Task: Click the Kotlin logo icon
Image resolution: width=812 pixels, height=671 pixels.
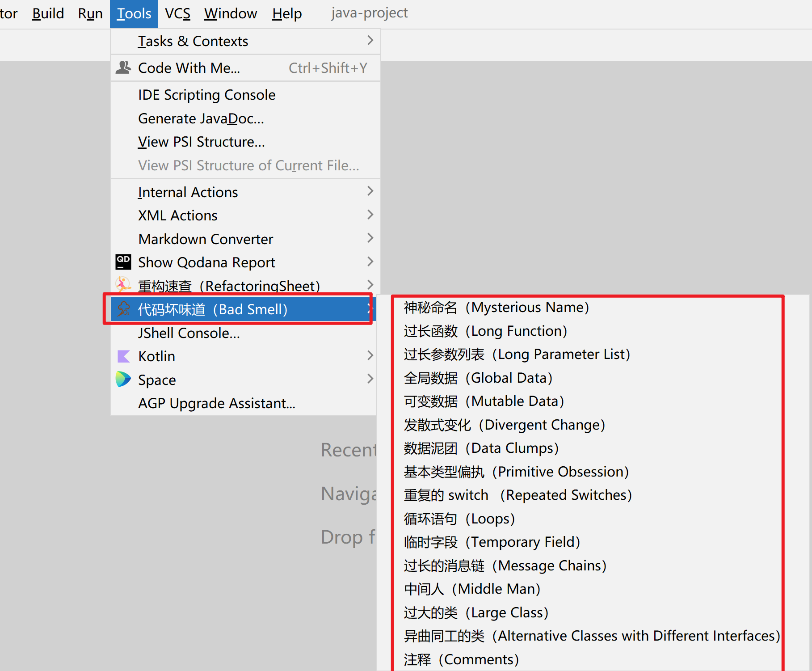Action: 123,356
